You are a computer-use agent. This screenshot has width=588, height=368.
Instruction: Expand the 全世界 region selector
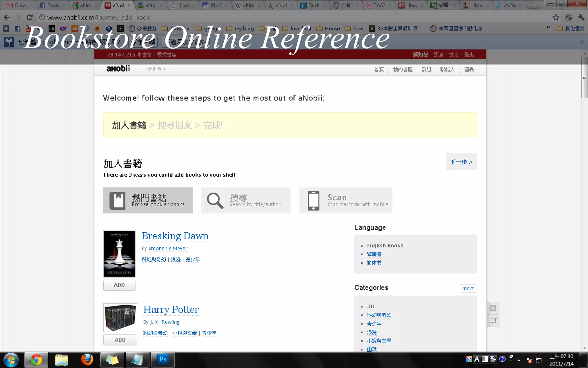[x=156, y=69]
